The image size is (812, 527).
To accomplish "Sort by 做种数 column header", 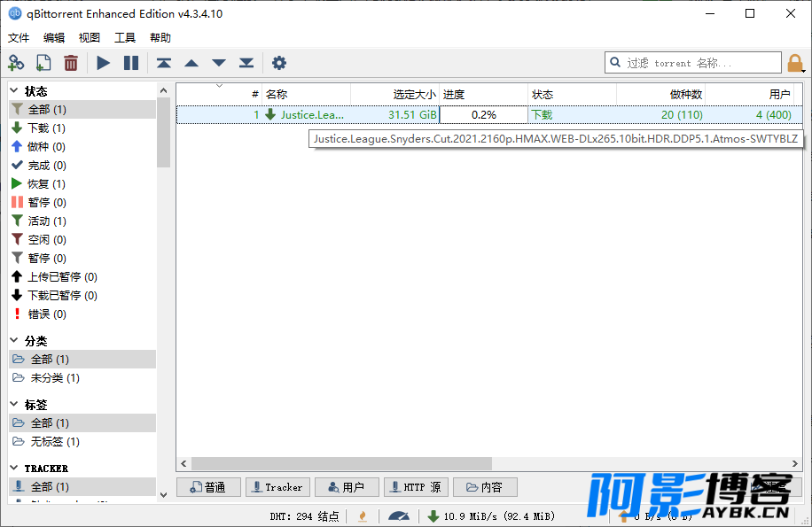I will pyautogui.click(x=660, y=94).
